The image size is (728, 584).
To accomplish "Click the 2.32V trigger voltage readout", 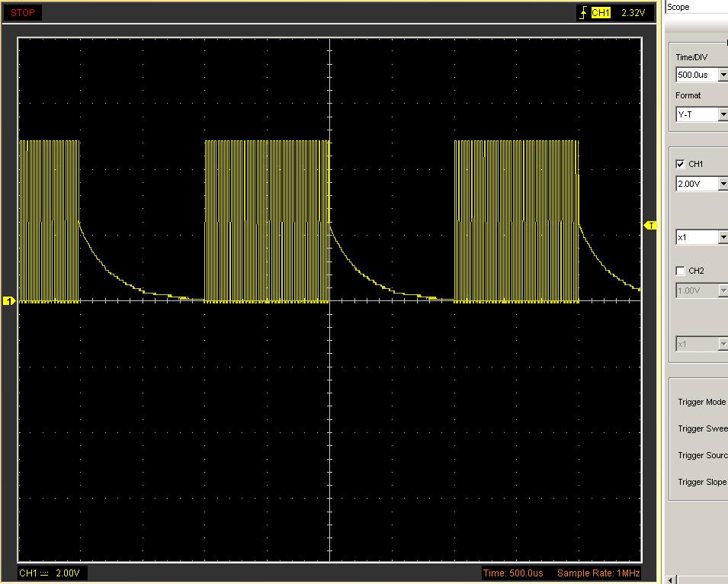I will [633, 13].
